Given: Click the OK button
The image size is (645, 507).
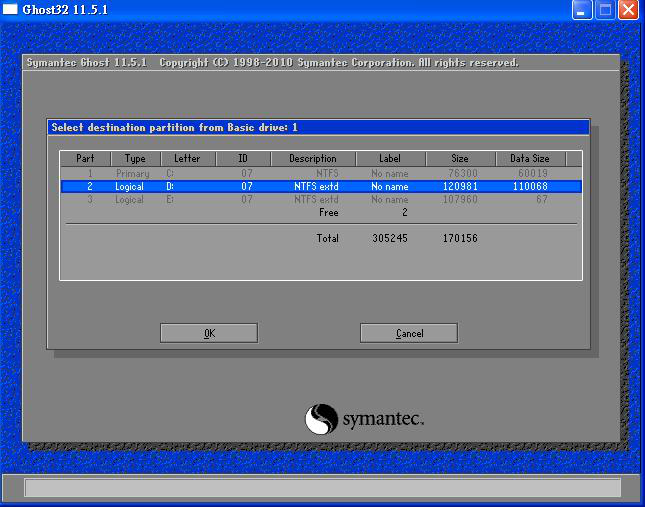Looking at the screenshot, I should click(209, 333).
